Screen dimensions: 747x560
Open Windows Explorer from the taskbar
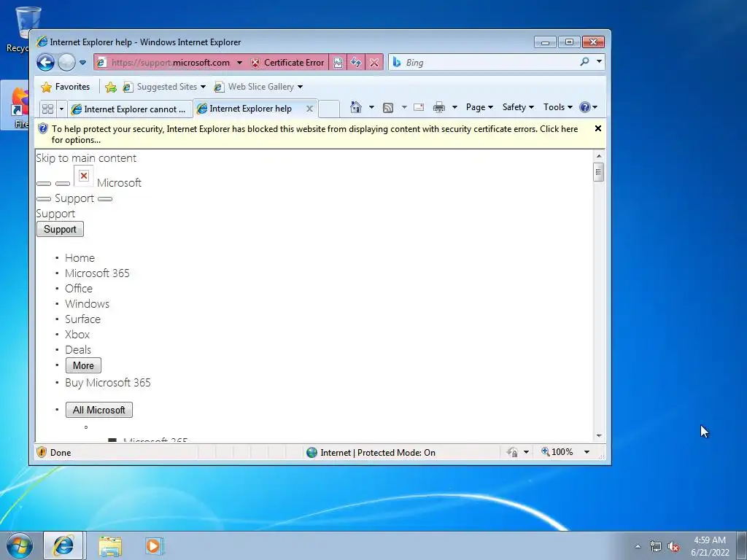point(110,546)
